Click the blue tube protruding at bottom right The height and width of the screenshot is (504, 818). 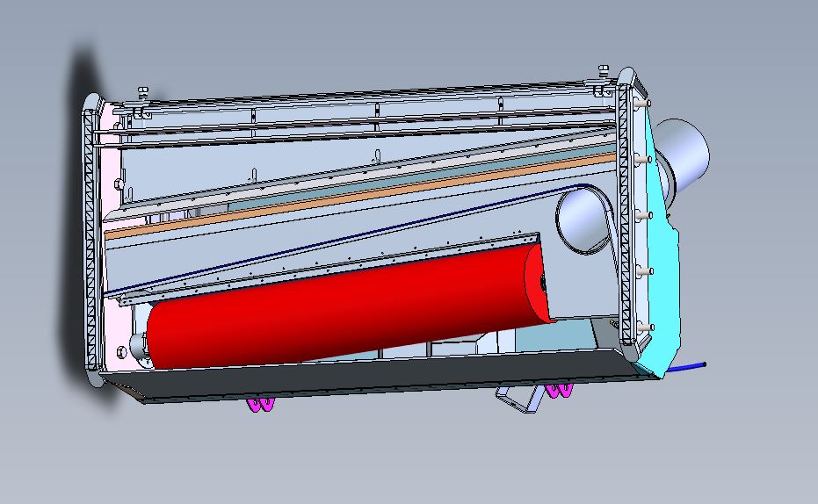(x=687, y=367)
